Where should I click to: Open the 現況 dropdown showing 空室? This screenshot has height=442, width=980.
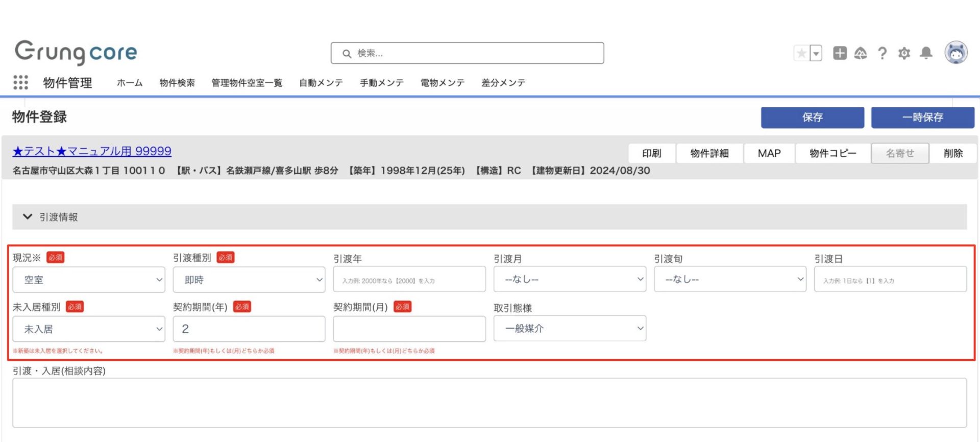tap(89, 280)
